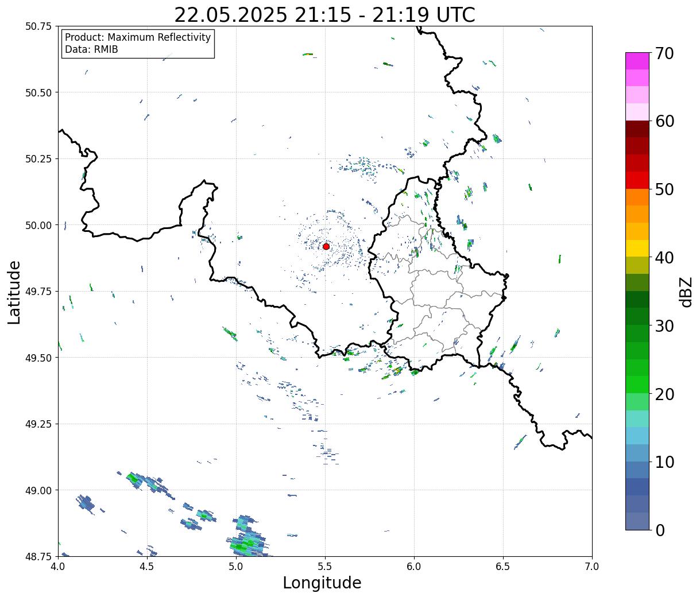Click the 'Product: Maximum Reflectivity' label
Image resolution: width=700 pixels, height=597 pixels.
(x=138, y=37)
